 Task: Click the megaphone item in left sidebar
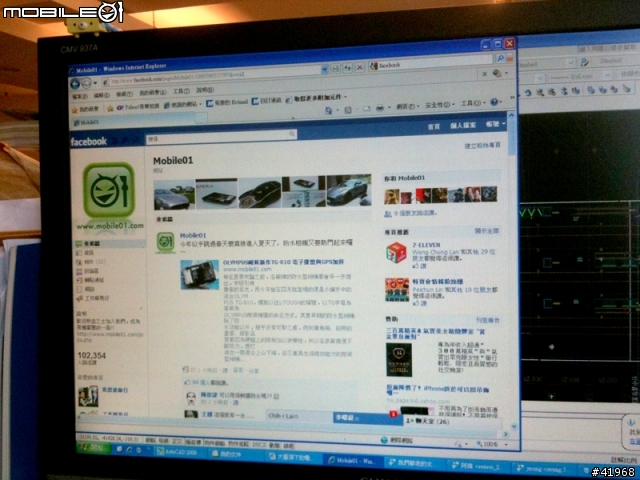[93, 298]
